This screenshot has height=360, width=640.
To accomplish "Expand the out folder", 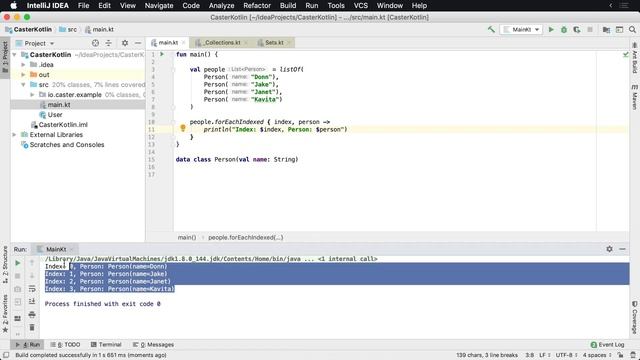I will (23, 75).
